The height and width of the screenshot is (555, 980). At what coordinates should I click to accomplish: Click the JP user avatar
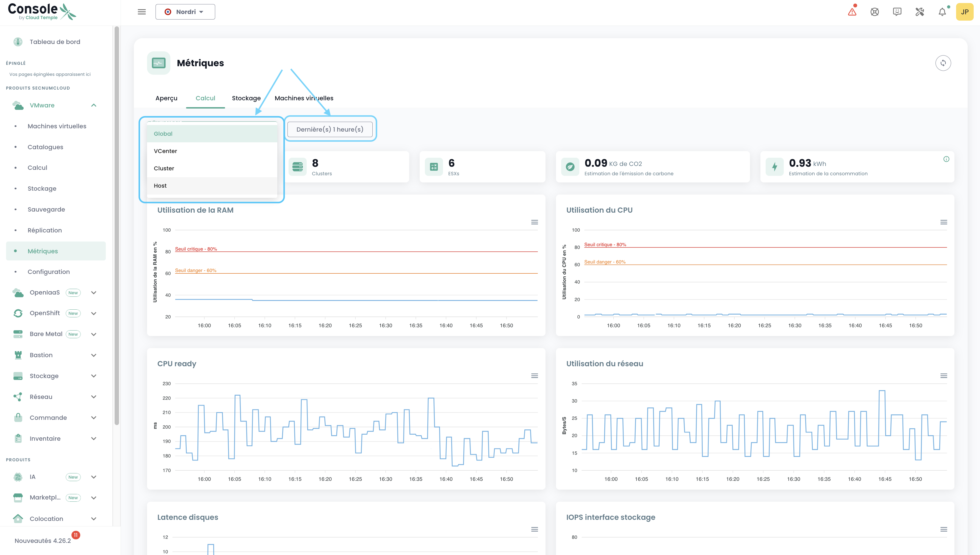(x=964, y=12)
